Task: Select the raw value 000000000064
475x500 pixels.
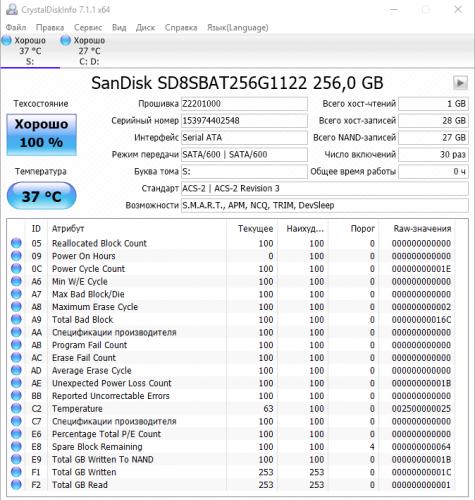Action: [x=421, y=446]
